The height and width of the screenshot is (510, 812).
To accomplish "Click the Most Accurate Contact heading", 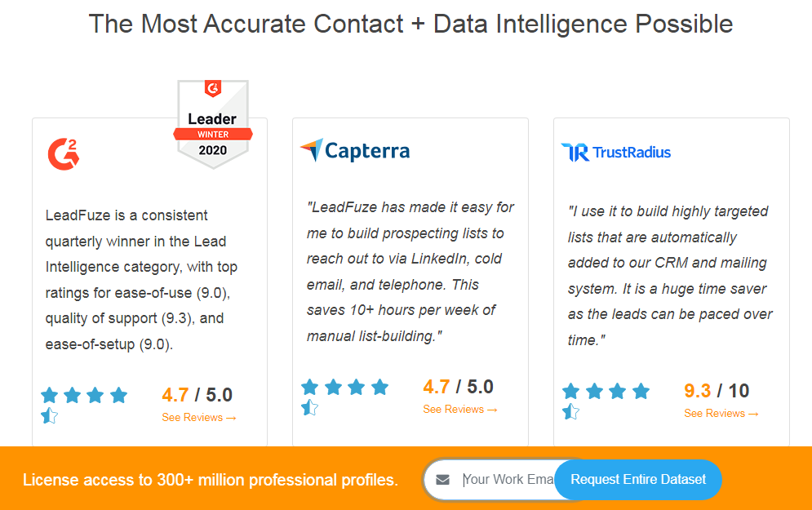I will tap(410, 24).
